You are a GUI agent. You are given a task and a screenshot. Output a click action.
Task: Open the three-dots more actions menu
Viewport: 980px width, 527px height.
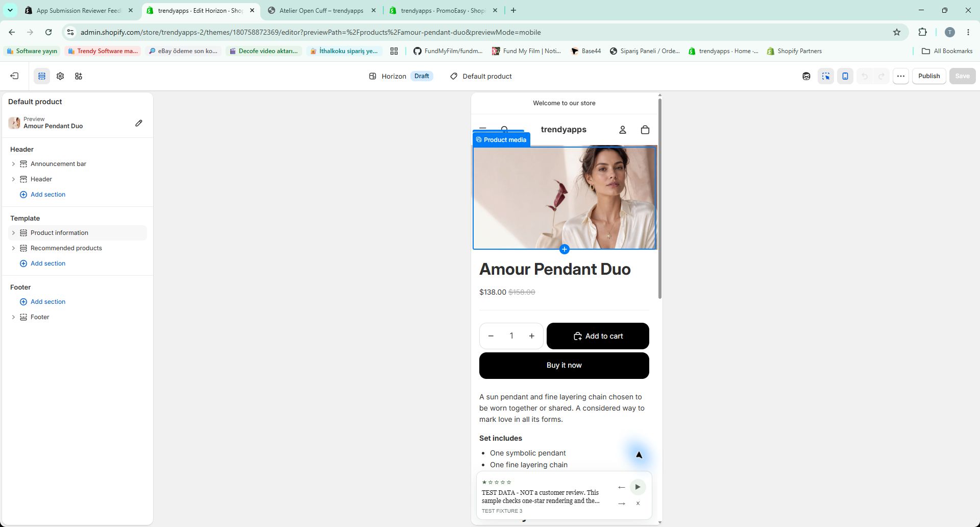pyautogui.click(x=901, y=76)
